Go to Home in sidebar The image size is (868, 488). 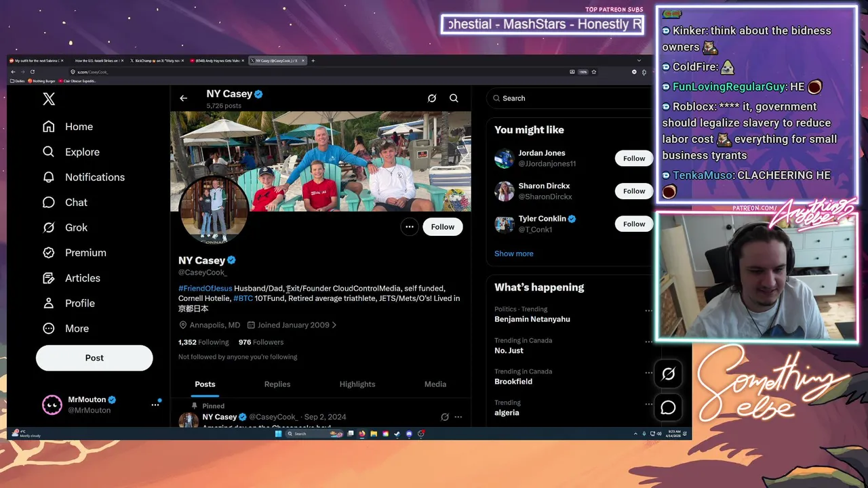pos(68,127)
